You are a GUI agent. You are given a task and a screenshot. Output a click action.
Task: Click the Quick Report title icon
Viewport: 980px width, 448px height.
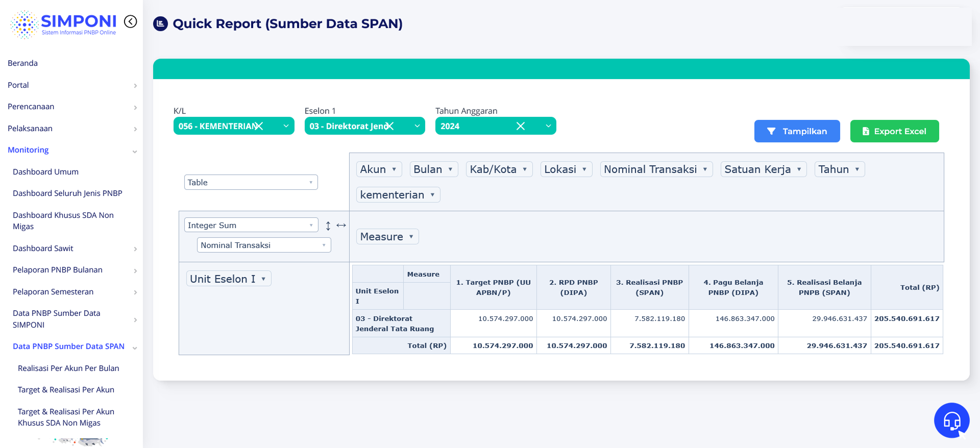click(161, 23)
